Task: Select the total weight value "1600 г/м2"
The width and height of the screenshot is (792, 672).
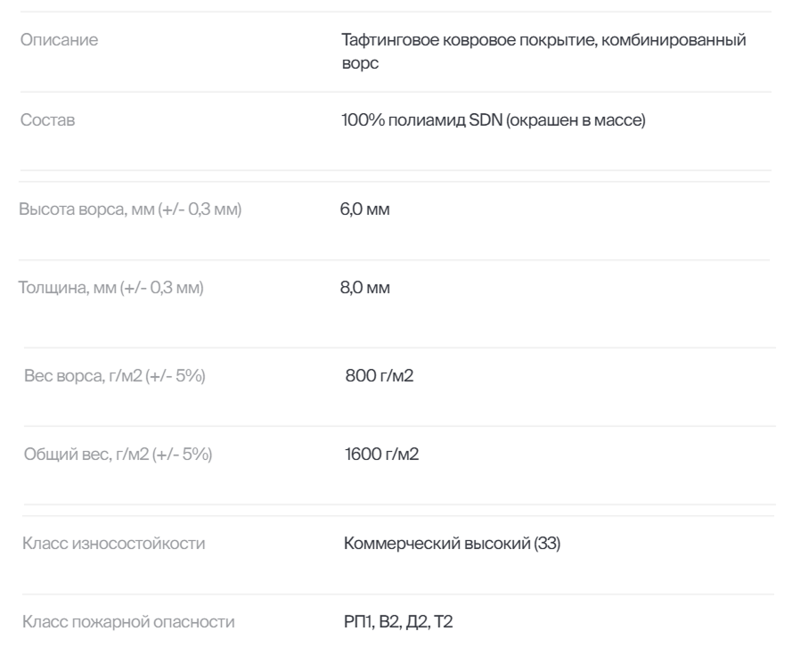Action: pyautogui.click(x=381, y=455)
